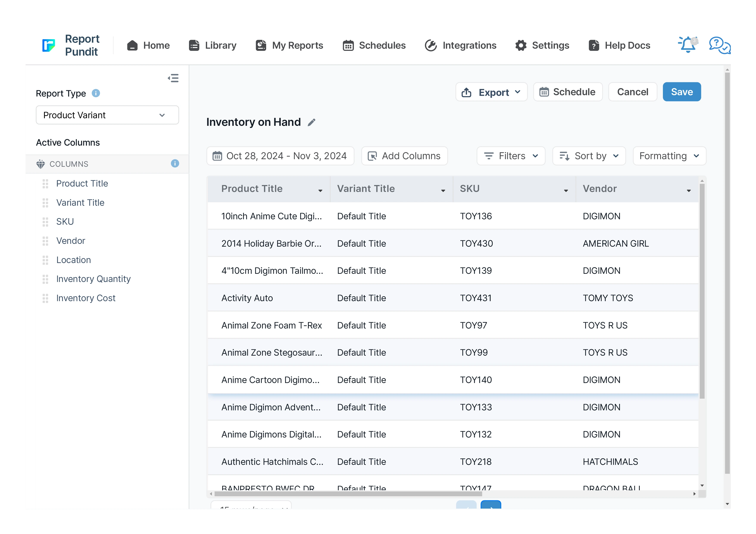756x534 pixels.
Task: Click the Inventory on Hand report title
Action: (x=253, y=122)
